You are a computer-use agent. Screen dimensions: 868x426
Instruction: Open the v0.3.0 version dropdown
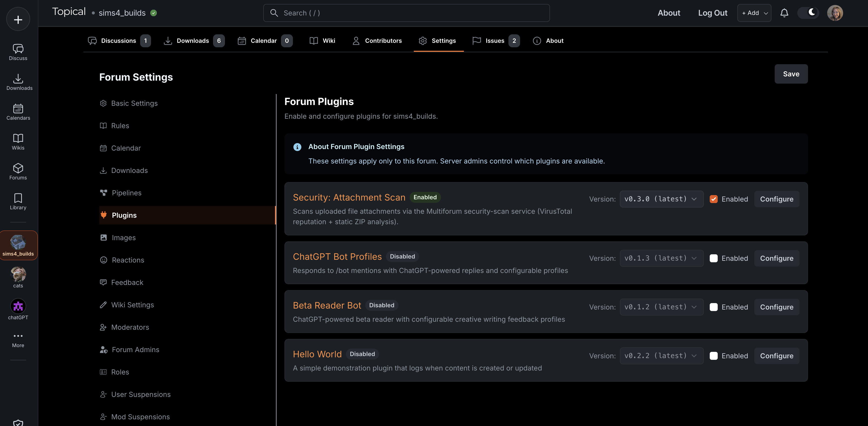pyautogui.click(x=661, y=199)
